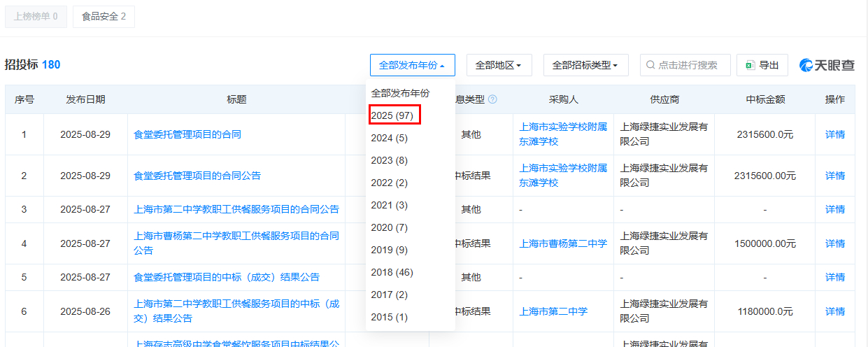Image resolution: width=868 pixels, height=347 pixels.
Task: Open 详情 for row 4
Action: coord(835,243)
